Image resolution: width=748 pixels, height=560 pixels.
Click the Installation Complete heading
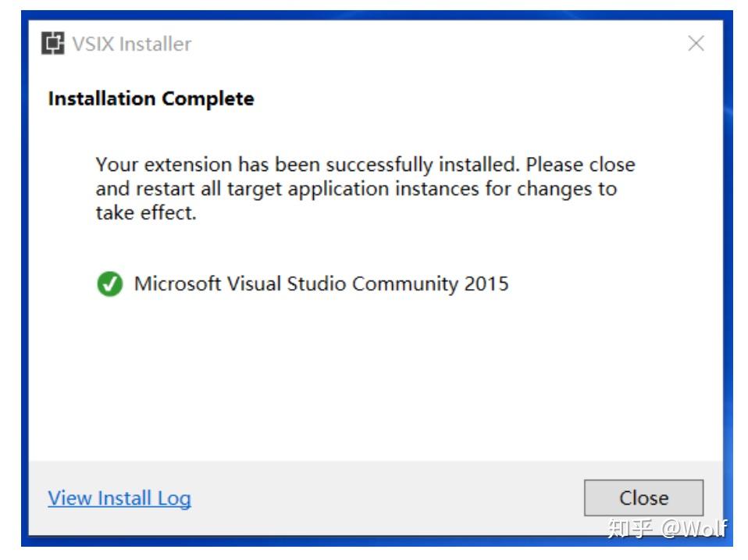point(151,99)
